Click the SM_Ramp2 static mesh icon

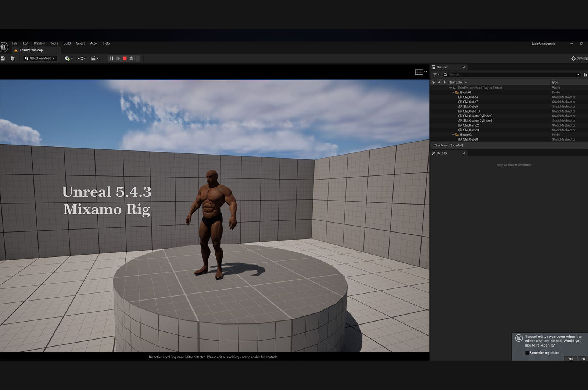click(x=460, y=125)
